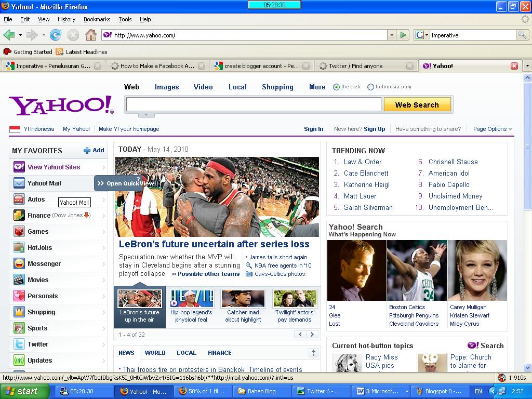Screen dimensions: 532x399
Task: Collapse news section with up arrow icon
Action: tap(313, 353)
